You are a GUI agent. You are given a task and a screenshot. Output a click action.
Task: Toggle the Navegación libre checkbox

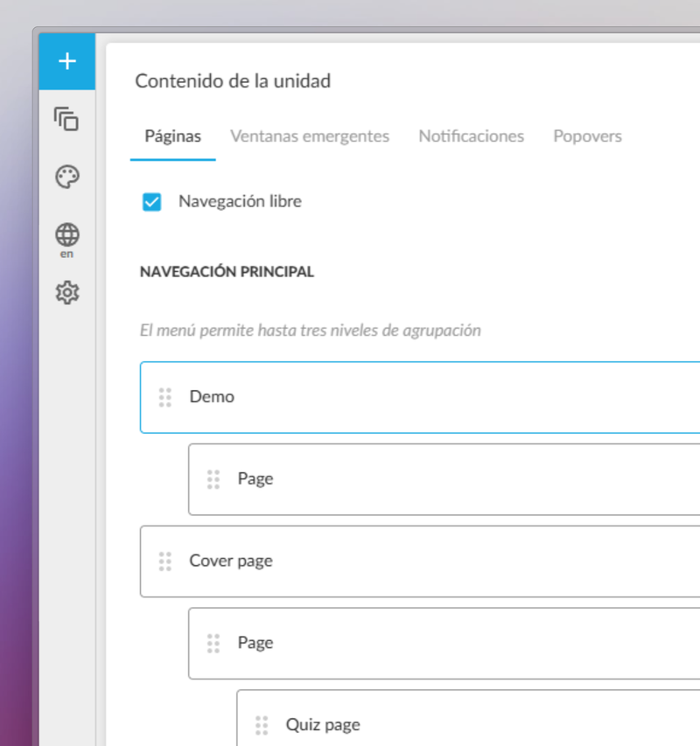pyautogui.click(x=151, y=202)
